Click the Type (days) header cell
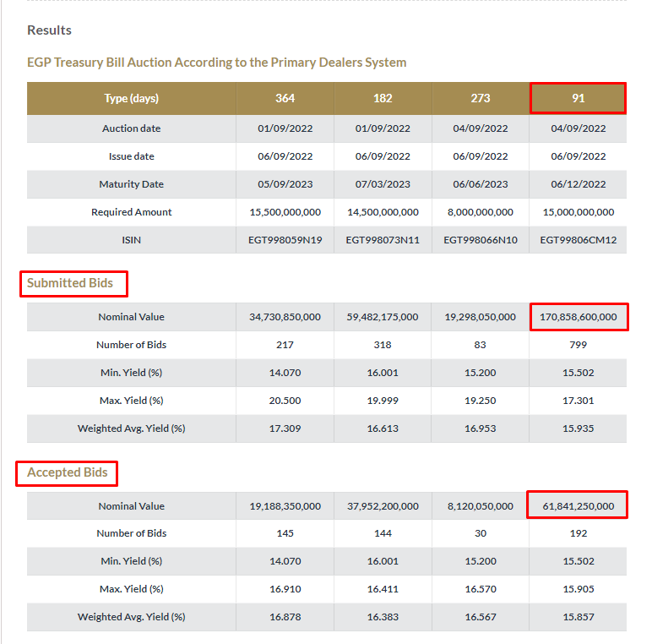Image resolution: width=652 pixels, height=644 pixels. [x=131, y=98]
